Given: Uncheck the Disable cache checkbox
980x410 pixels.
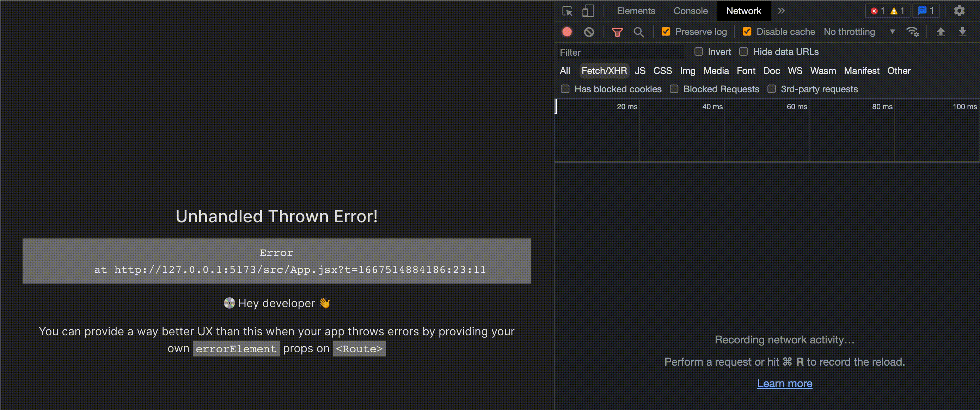Looking at the screenshot, I should tap(747, 32).
